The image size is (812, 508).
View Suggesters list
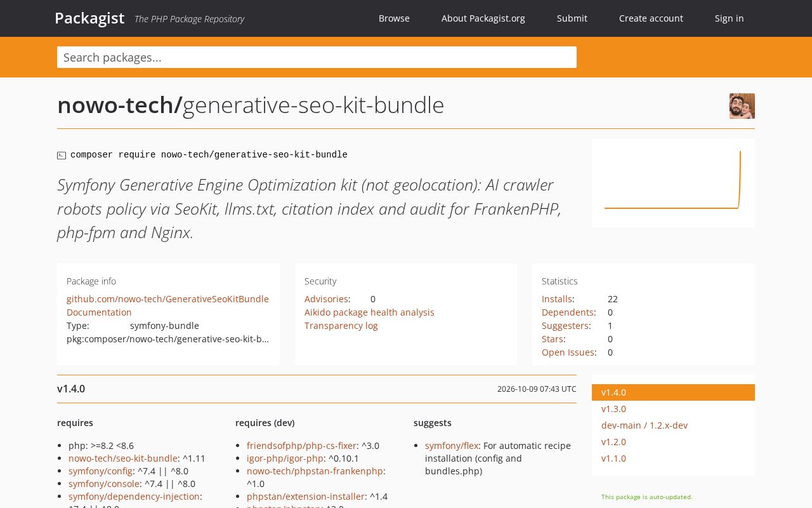[x=565, y=326]
